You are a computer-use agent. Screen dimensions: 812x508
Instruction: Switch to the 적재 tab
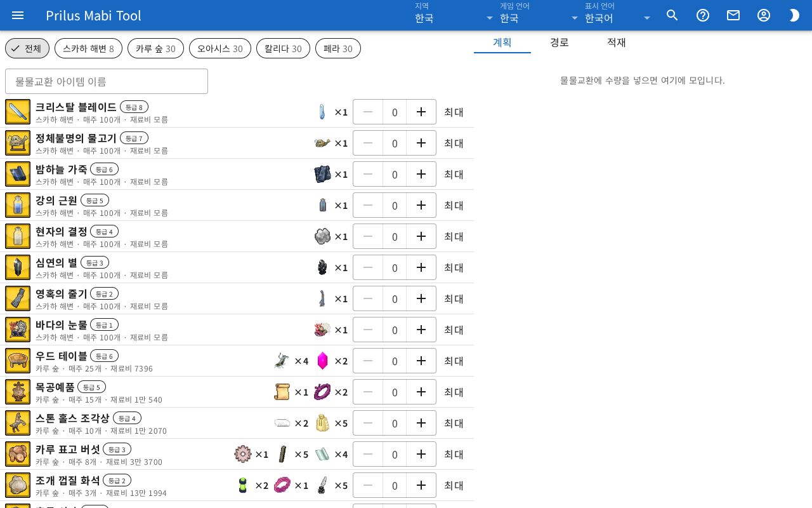pos(617,42)
